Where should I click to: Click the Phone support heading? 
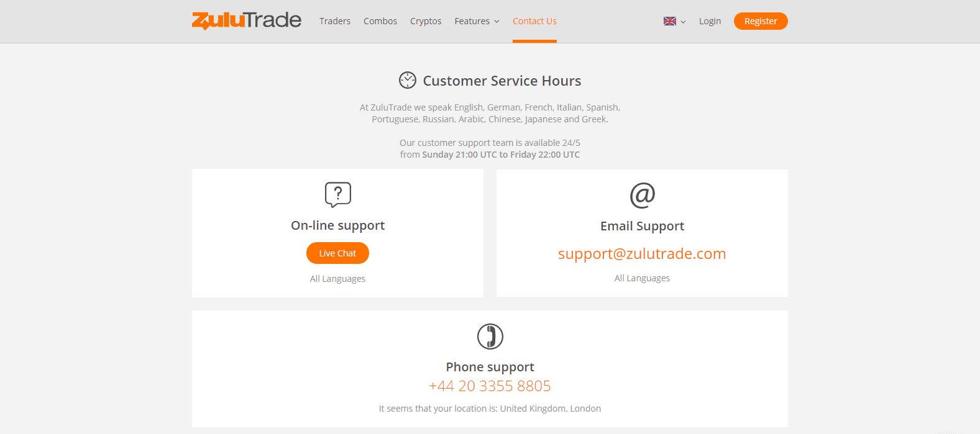pyautogui.click(x=490, y=367)
